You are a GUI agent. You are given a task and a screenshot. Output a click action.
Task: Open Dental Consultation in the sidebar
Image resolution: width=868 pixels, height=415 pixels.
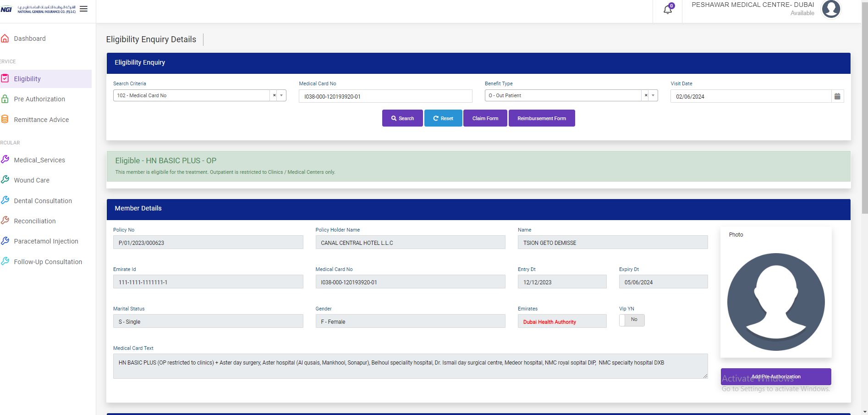[x=43, y=201]
